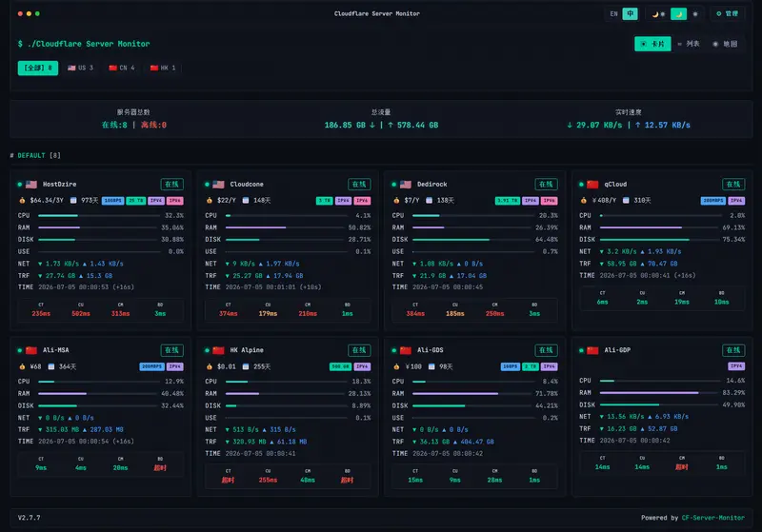Filter servers by HK 1
The width and height of the screenshot is (762, 532).
coord(163,68)
